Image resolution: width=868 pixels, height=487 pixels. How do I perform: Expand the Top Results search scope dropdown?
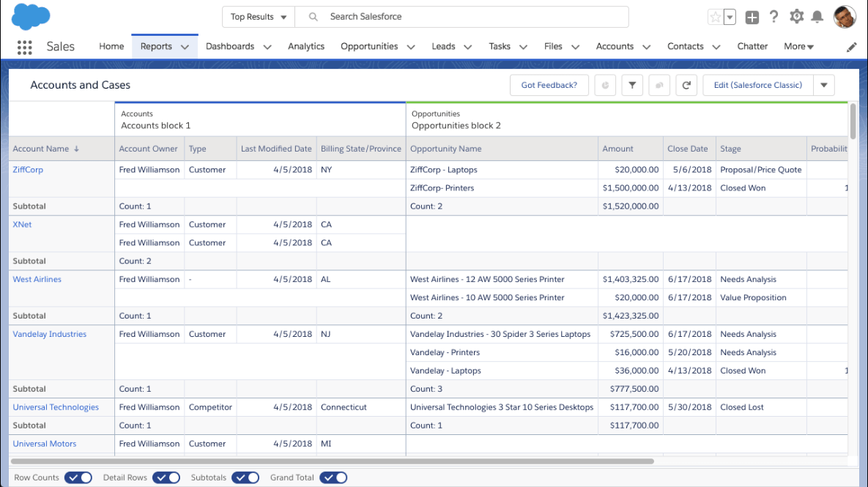pyautogui.click(x=258, y=17)
